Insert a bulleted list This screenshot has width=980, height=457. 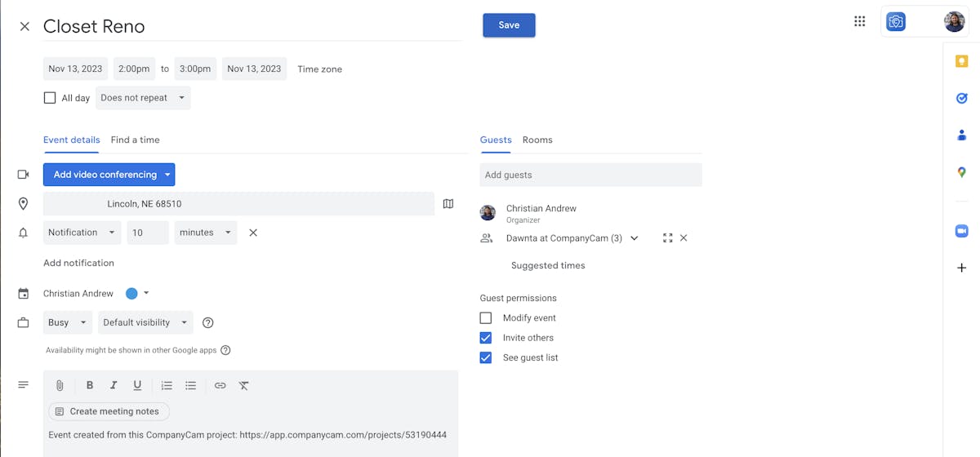(x=190, y=385)
